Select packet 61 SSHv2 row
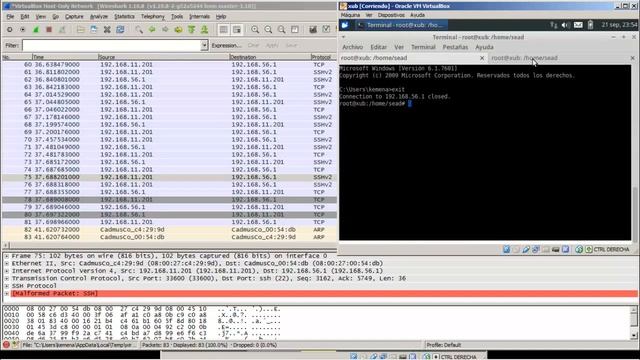Image resolution: width=640 pixels, height=360 pixels. (169, 72)
